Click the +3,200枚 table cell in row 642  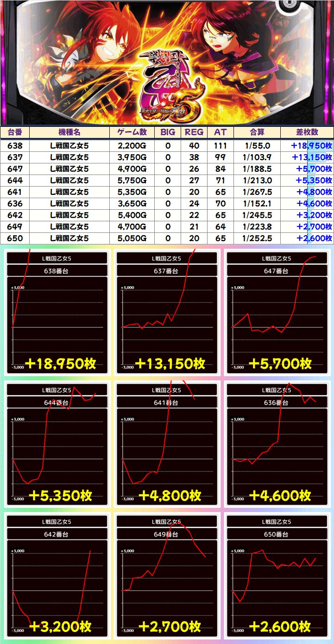307,215
